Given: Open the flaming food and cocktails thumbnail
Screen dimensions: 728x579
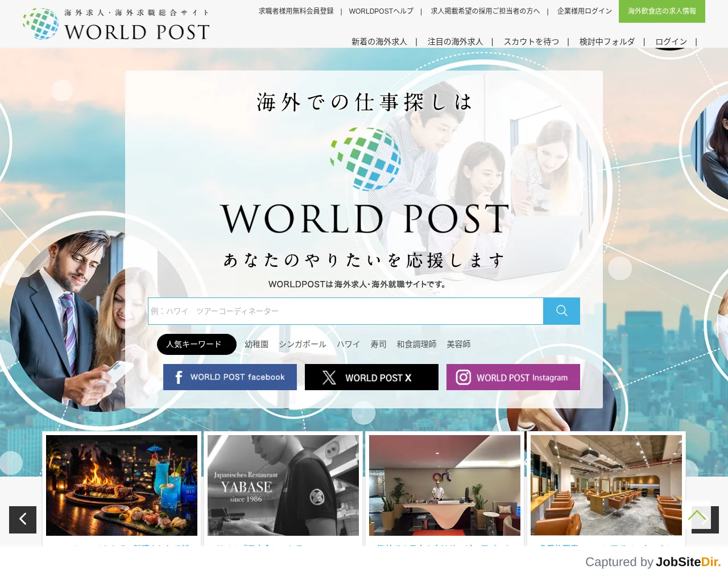Looking at the screenshot, I should pyautogui.click(x=122, y=485).
